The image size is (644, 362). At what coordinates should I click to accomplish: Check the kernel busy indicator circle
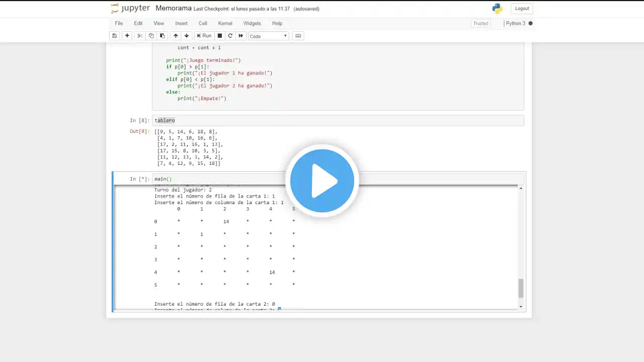pos(530,23)
